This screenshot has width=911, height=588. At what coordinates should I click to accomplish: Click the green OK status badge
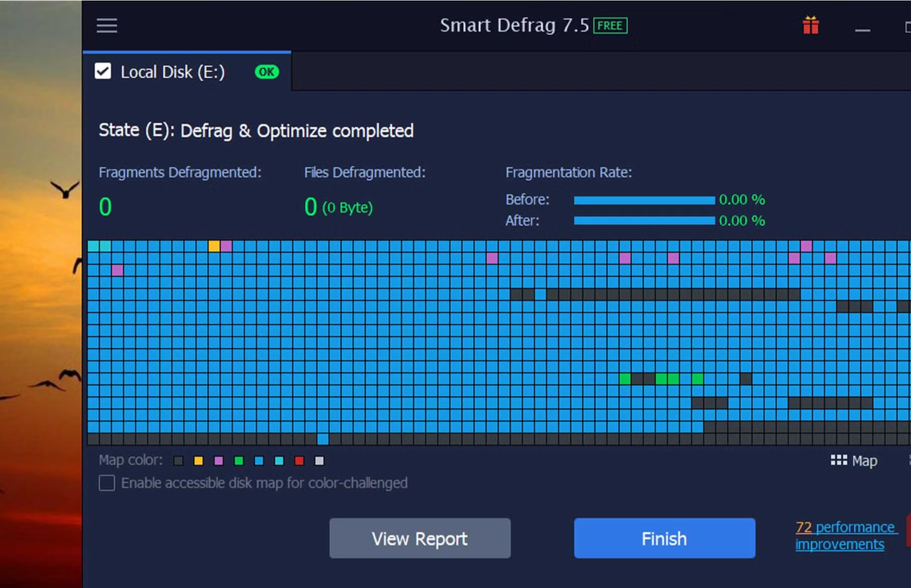266,72
